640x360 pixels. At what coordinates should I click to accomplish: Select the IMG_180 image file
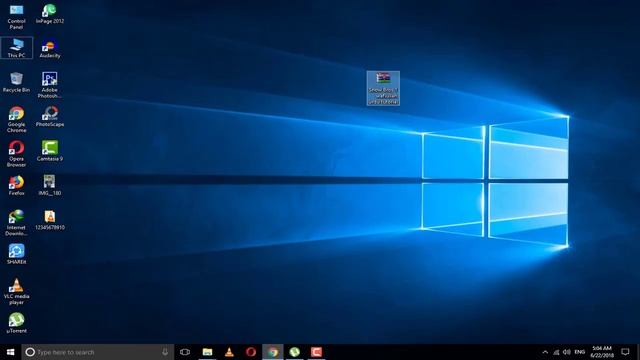pos(50,185)
